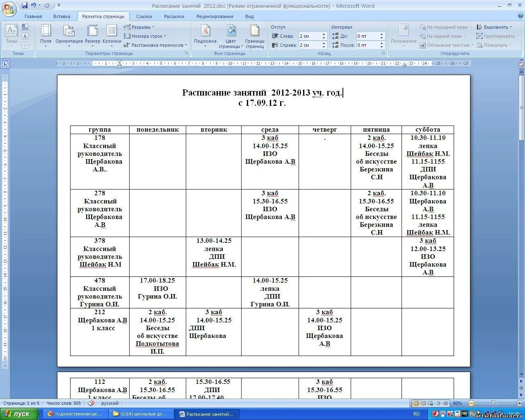The height and width of the screenshot is (420, 525).
Task: Open the Подложка watermark menu
Action: point(205,36)
